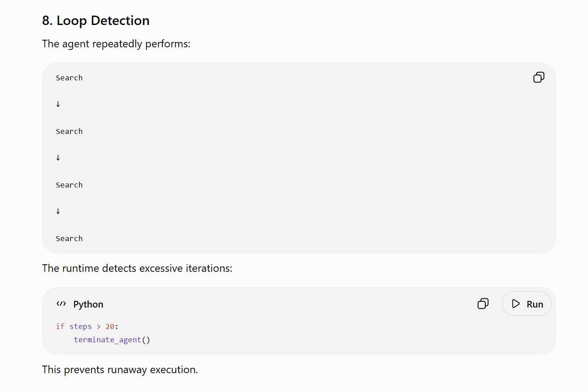Viewport: 588px width, 391px height.
Task: Copy the Search flow code block
Action: pyautogui.click(x=539, y=77)
